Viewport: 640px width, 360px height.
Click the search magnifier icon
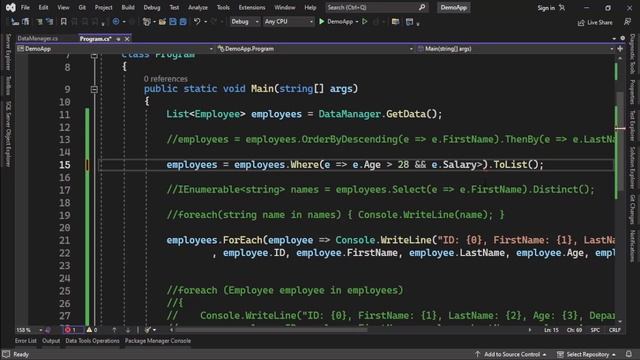(422, 7)
